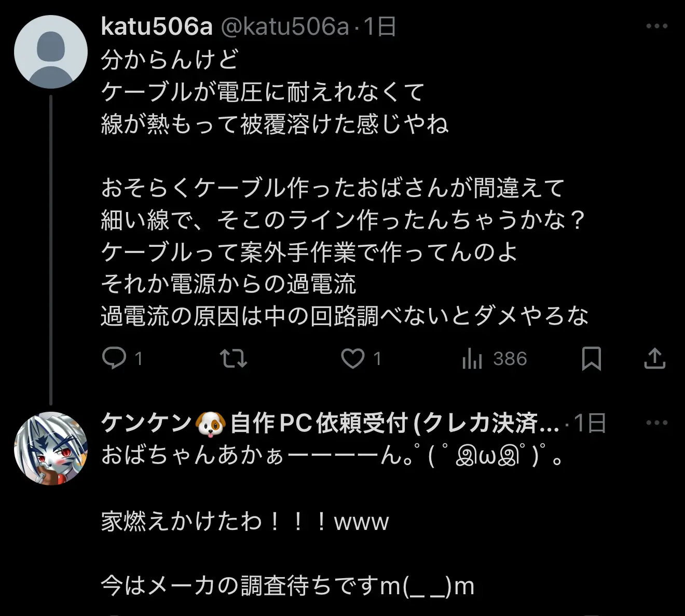Bookmark katu506a's tweet
Image resolution: width=685 pixels, height=616 pixels.
pyautogui.click(x=591, y=358)
